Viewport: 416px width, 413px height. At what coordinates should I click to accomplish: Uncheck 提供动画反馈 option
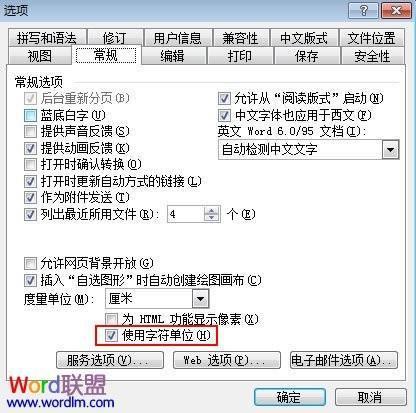point(30,148)
